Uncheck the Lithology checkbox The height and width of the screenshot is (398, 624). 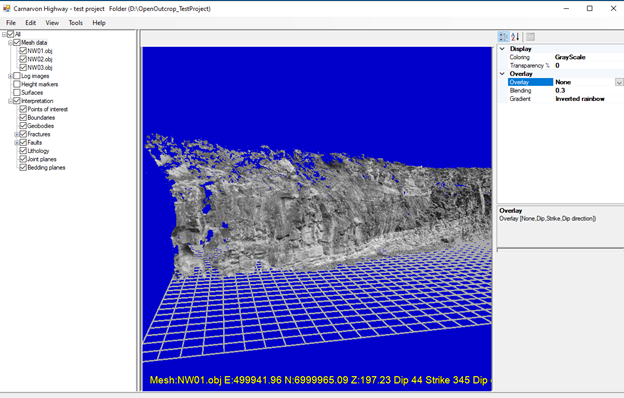[23, 151]
